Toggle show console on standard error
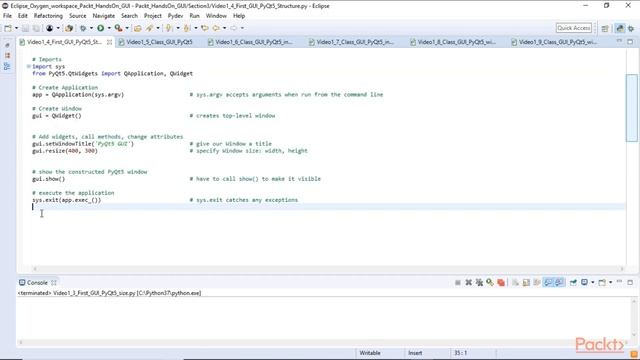Image resolution: width=640 pixels, height=360 pixels. pos(559,282)
